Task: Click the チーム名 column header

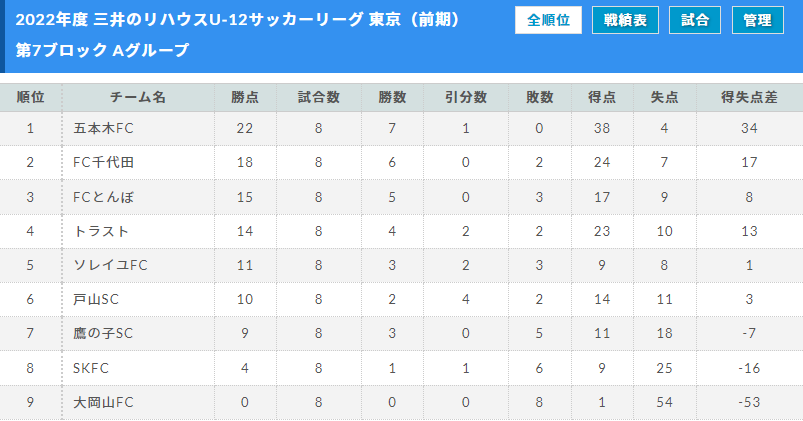Action: click(x=138, y=97)
